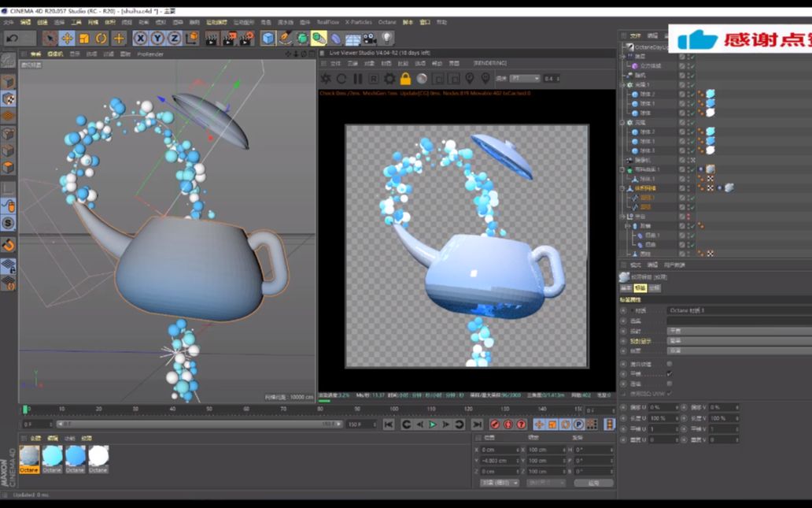The height and width of the screenshot is (508, 812).
Task: Select the first Octane material thumbnail
Action: pyautogui.click(x=28, y=455)
